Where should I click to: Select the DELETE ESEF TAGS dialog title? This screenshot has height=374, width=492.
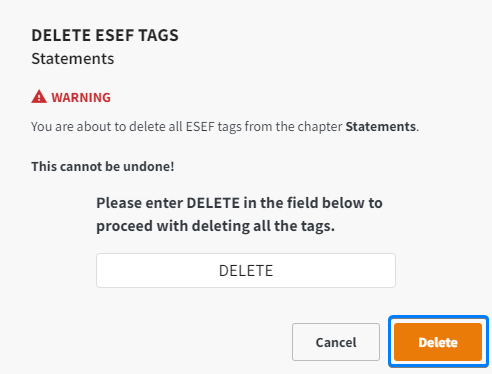coord(105,35)
